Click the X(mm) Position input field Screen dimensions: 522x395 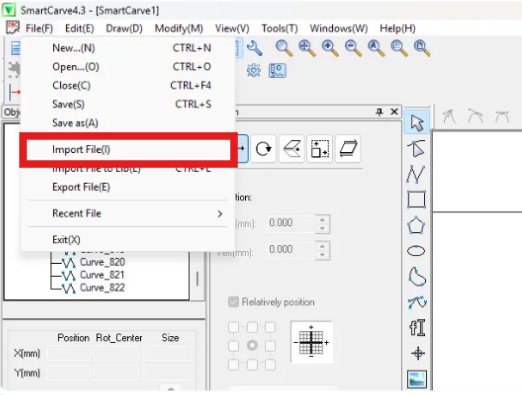pos(68,353)
